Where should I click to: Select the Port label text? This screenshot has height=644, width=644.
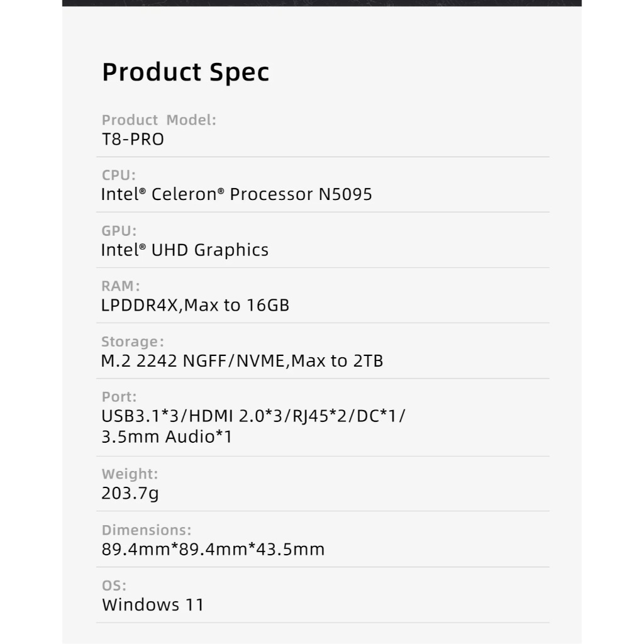click(119, 397)
